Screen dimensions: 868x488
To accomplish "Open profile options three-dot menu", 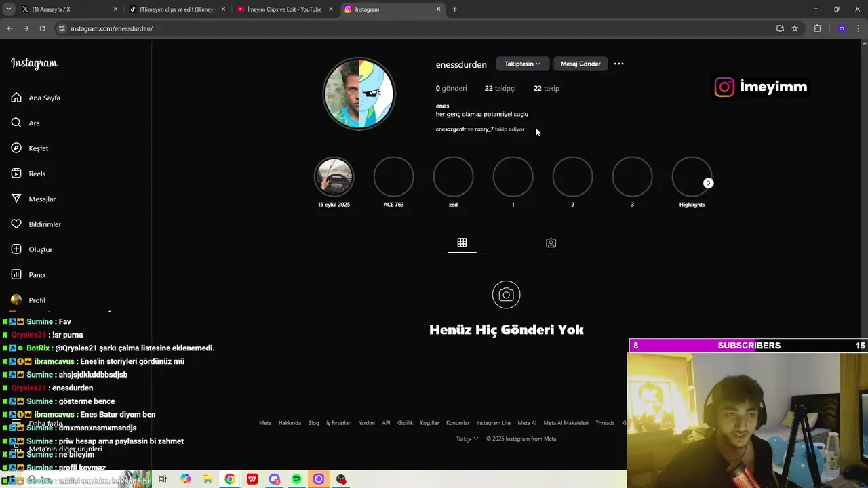I will click(618, 64).
